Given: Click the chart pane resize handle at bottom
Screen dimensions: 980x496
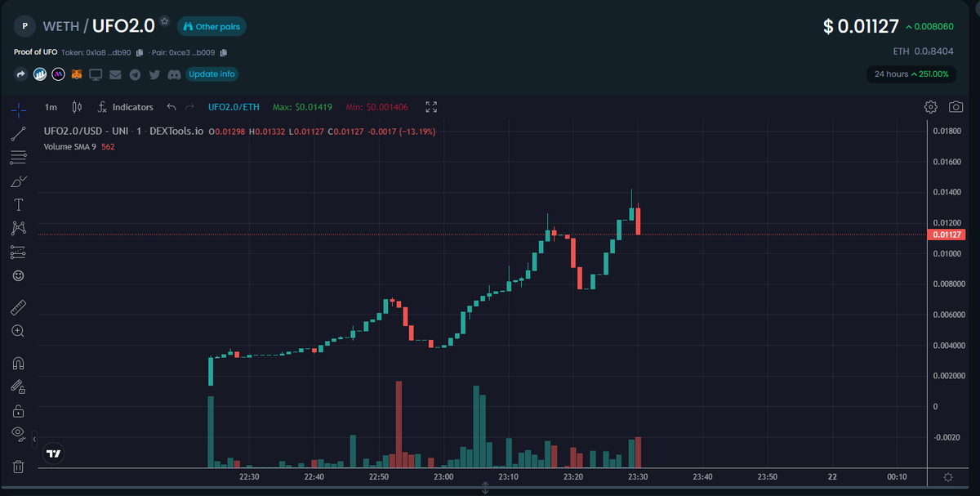Looking at the screenshot, I should tap(485, 488).
